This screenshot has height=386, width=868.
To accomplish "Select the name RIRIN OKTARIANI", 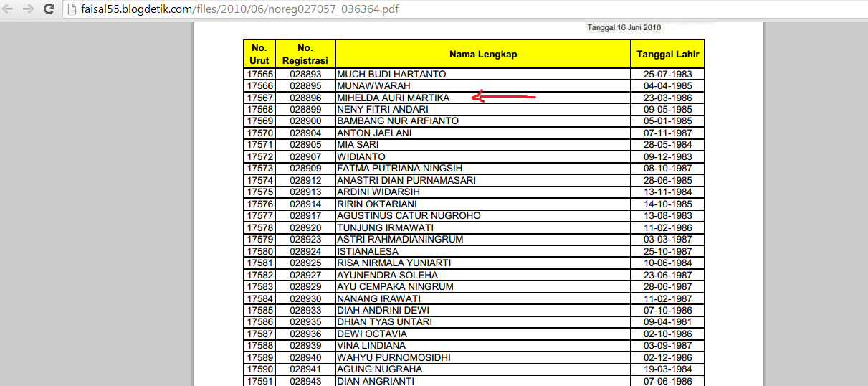I will (x=377, y=204).
